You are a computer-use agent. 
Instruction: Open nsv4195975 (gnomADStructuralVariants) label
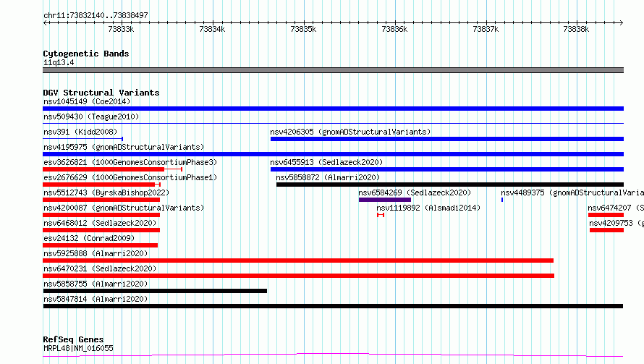tap(124, 147)
